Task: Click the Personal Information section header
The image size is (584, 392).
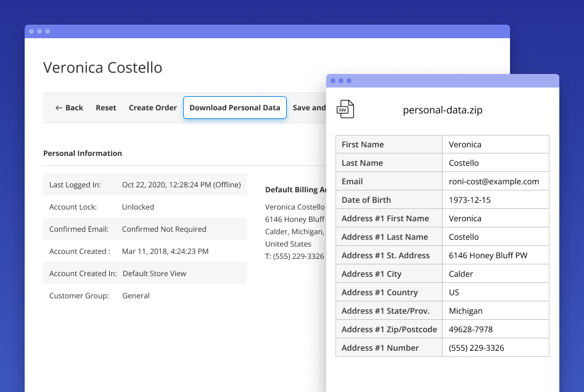Action: click(x=83, y=153)
